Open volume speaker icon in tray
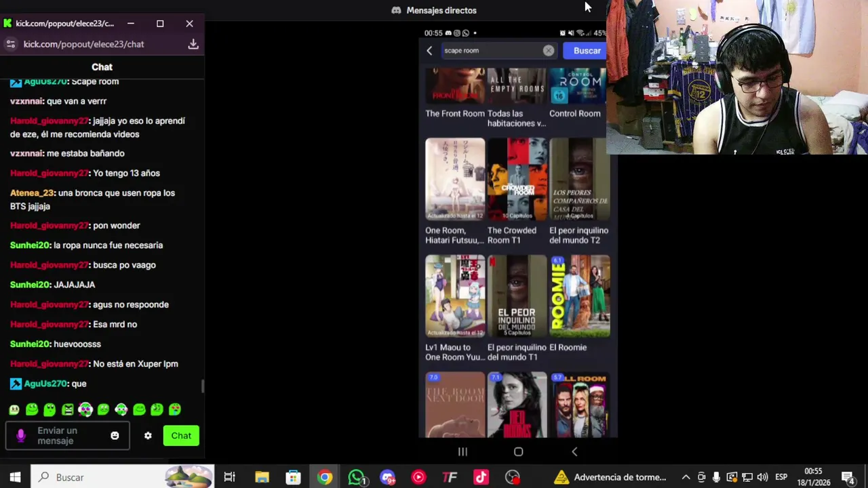The width and height of the screenshot is (868, 488). click(762, 477)
